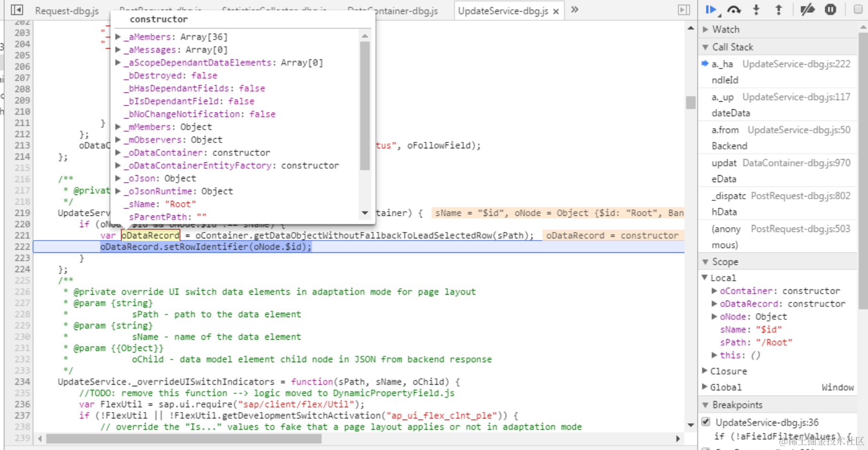
Task: Toggle the UpdateService-dbg.js:36 breakpoint checkbox
Action: pyautogui.click(x=706, y=422)
